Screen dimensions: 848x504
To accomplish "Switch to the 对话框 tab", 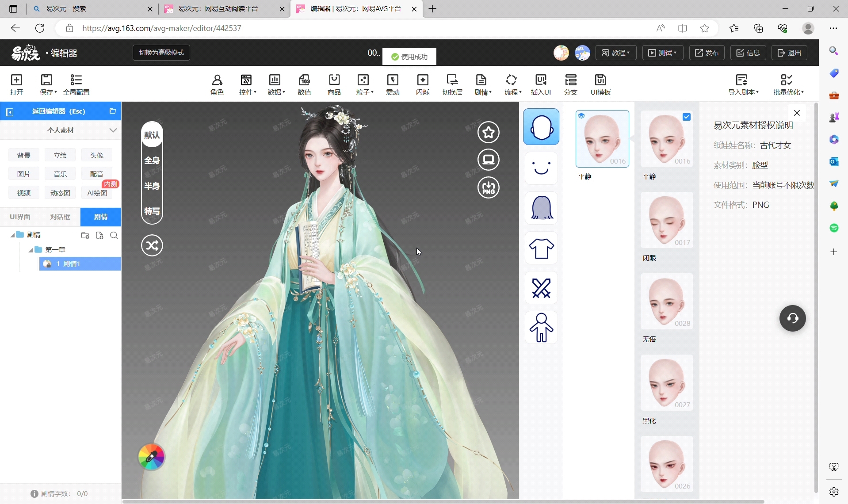I will (x=60, y=217).
